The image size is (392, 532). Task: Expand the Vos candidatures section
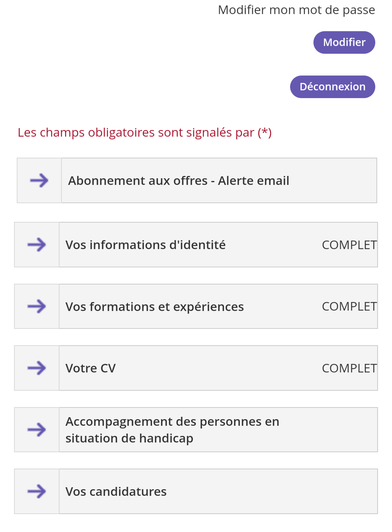(x=196, y=492)
